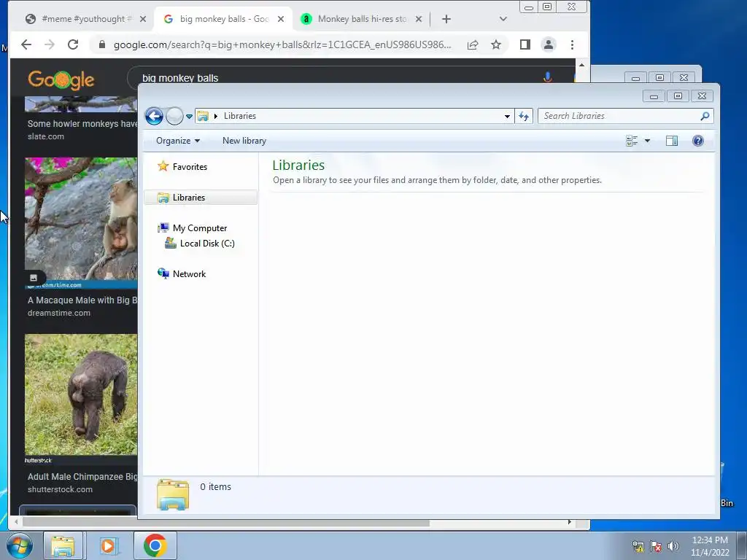Click the Search Libraries magnifier icon

(x=705, y=116)
